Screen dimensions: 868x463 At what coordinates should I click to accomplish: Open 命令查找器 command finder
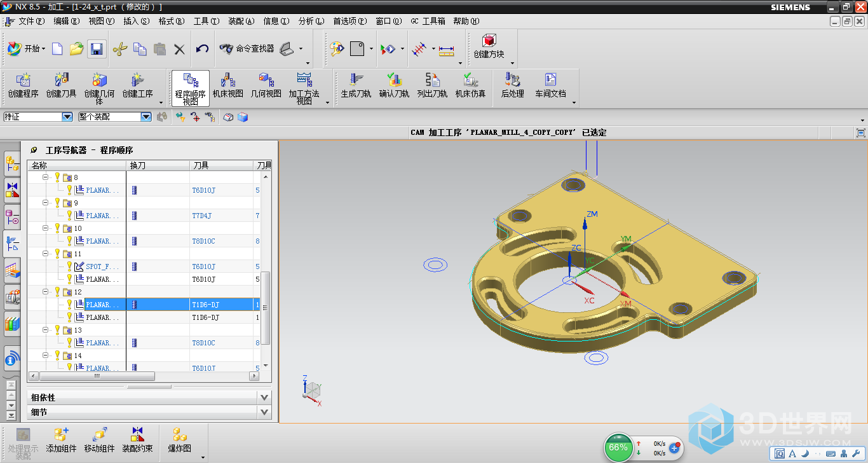click(x=247, y=48)
